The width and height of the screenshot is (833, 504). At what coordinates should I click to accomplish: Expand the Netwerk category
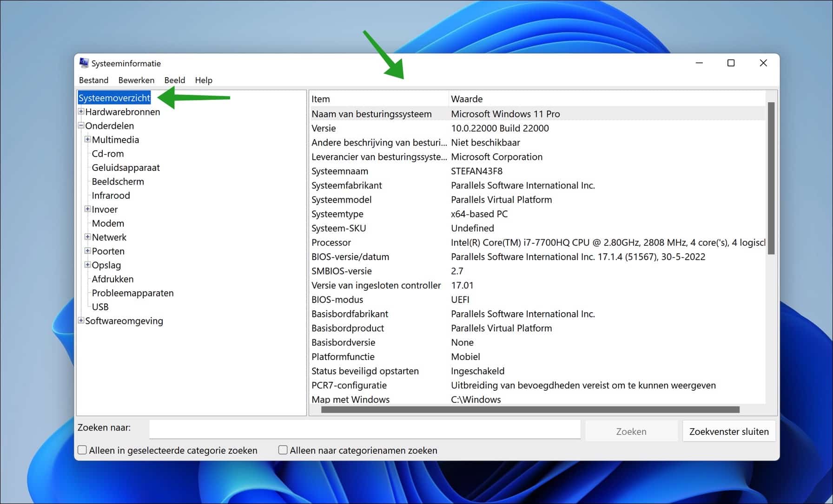87,237
